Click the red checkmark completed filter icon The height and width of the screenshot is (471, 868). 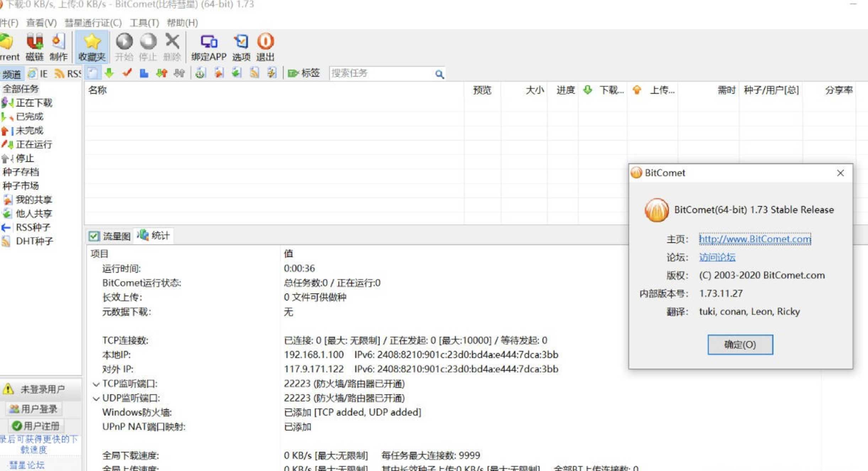click(x=127, y=73)
